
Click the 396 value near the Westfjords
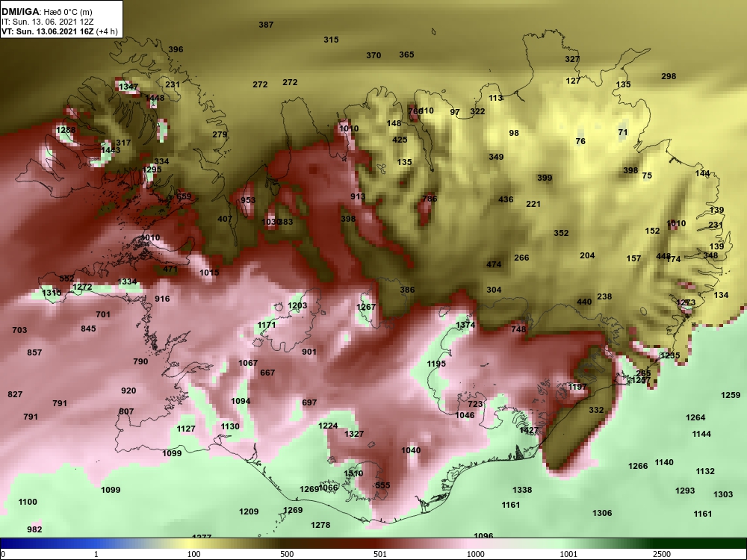(176, 49)
